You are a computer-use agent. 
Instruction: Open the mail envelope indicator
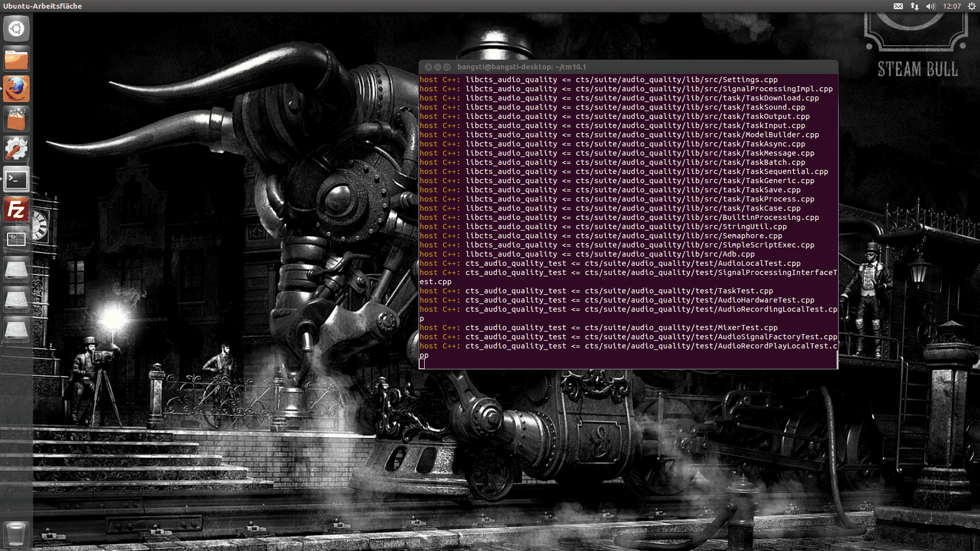[898, 6]
